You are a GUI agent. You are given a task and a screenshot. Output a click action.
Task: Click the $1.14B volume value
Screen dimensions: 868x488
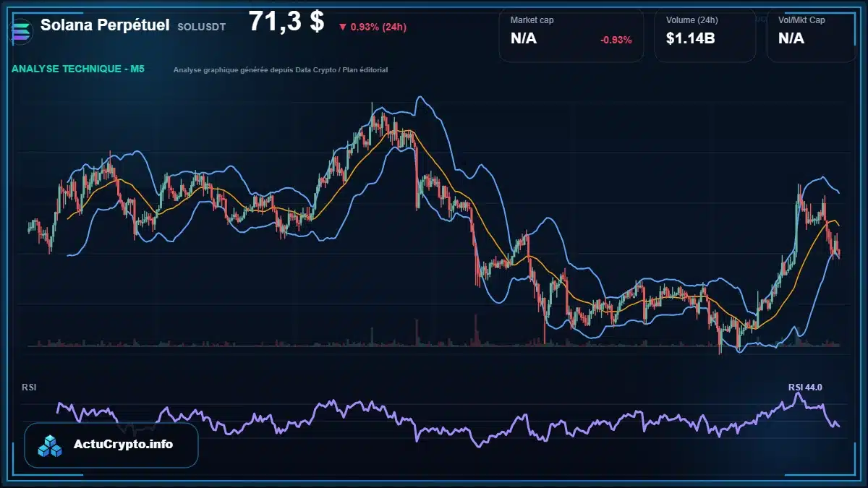point(691,39)
